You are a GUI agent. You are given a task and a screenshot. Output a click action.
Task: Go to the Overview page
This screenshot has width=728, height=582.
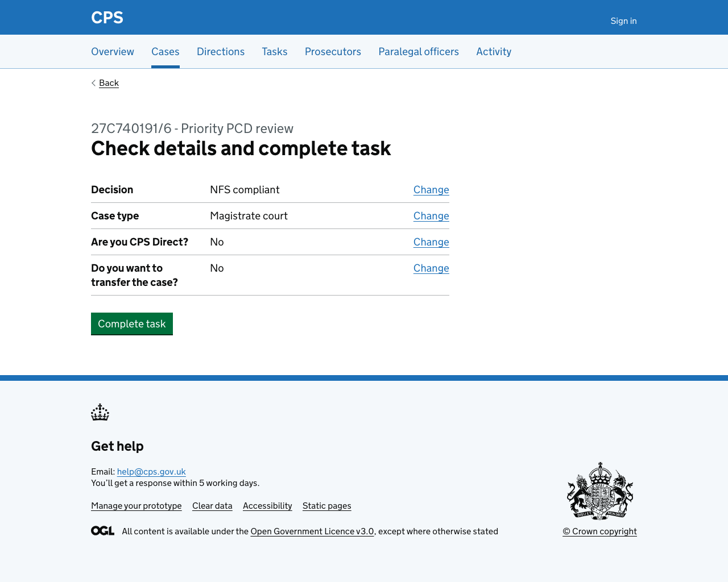pyautogui.click(x=113, y=51)
